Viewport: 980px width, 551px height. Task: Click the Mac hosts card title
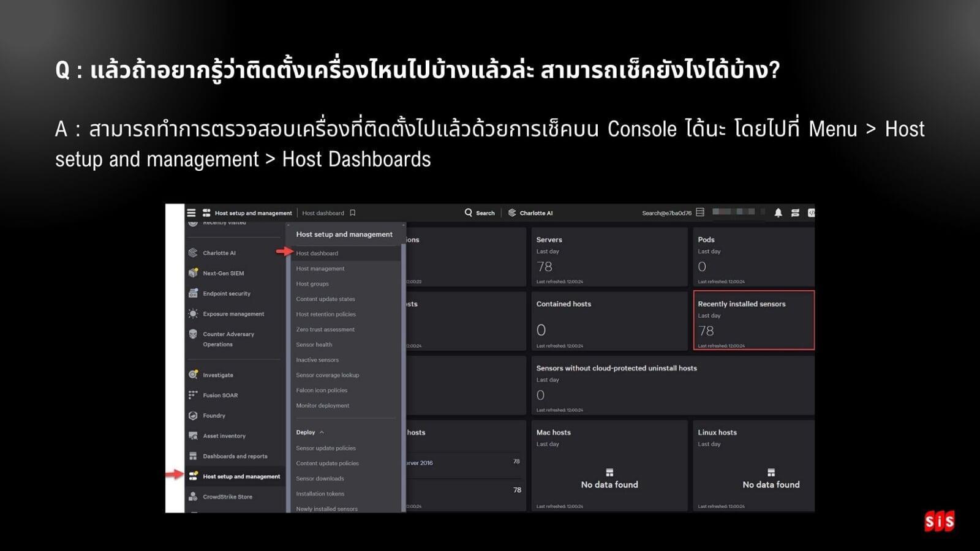point(554,432)
